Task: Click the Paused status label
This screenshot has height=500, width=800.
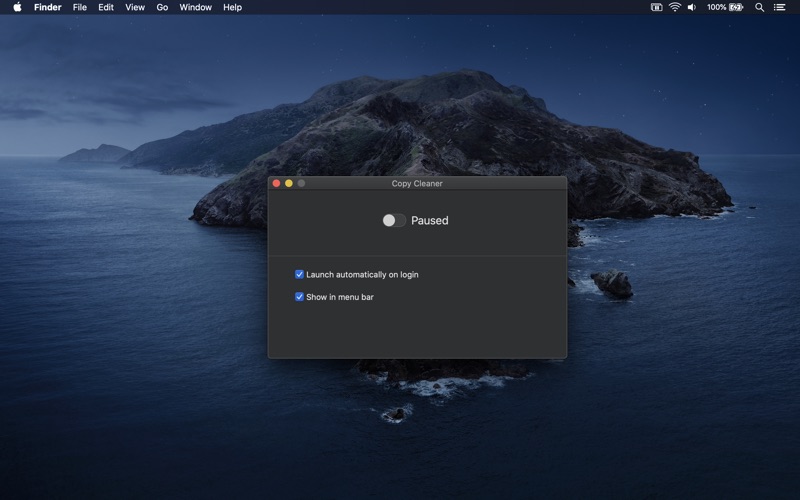Action: pos(430,220)
